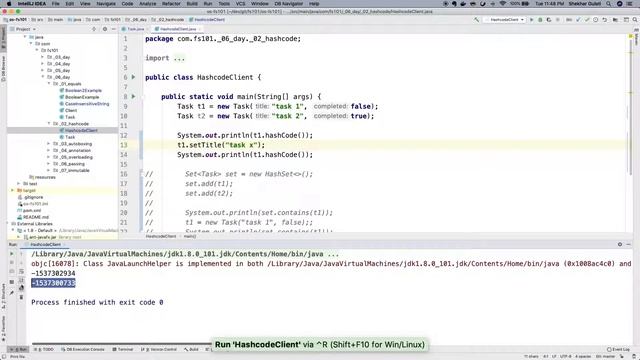Click output line -1537302934
The width and height of the screenshot is (640, 360).
tap(53, 273)
